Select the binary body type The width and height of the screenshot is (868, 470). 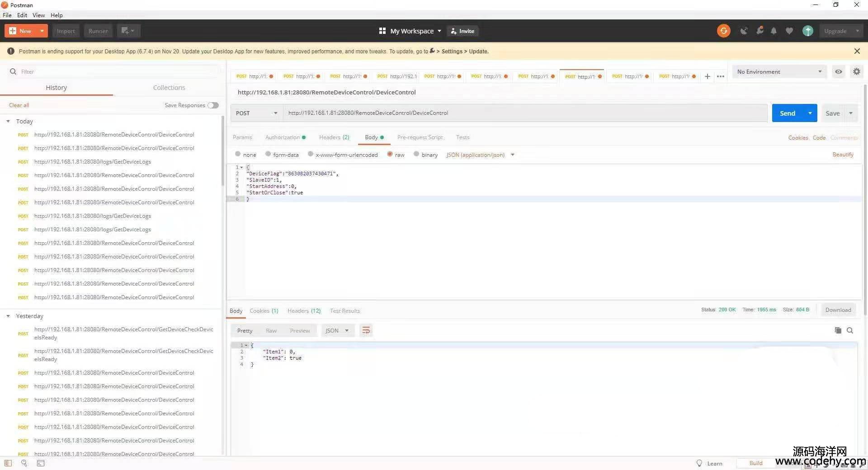click(416, 154)
